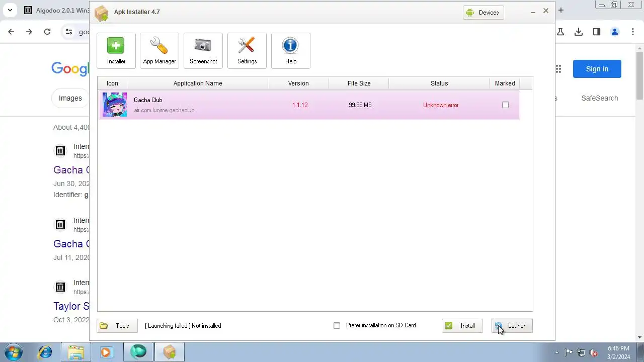Toggle the browser side panel icon
This screenshot has width=644, height=362.
[597, 32]
